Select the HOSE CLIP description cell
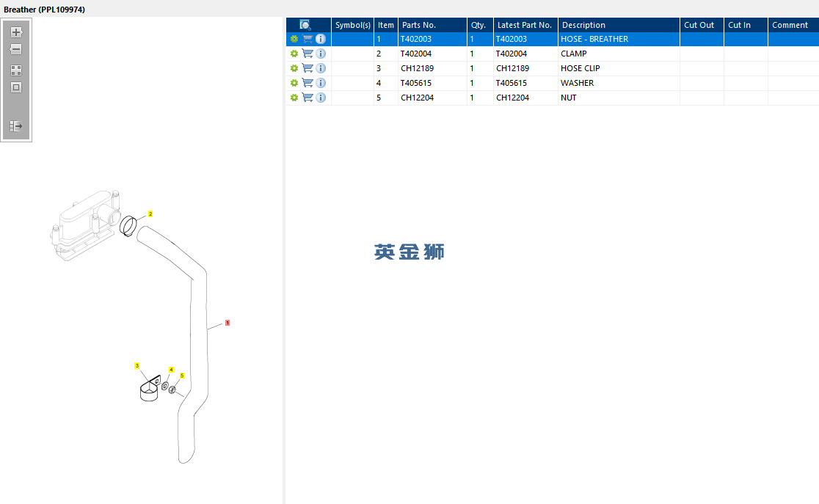The width and height of the screenshot is (819, 504). [x=619, y=68]
